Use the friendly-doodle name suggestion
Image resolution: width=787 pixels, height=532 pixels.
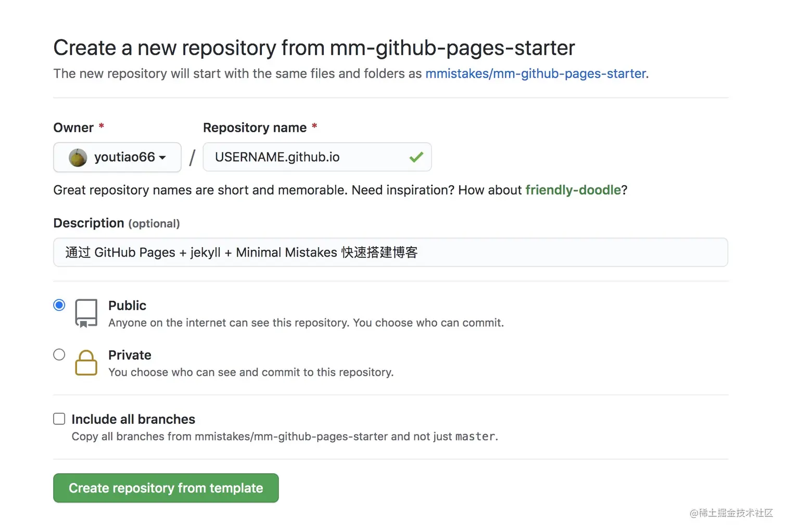pos(573,190)
